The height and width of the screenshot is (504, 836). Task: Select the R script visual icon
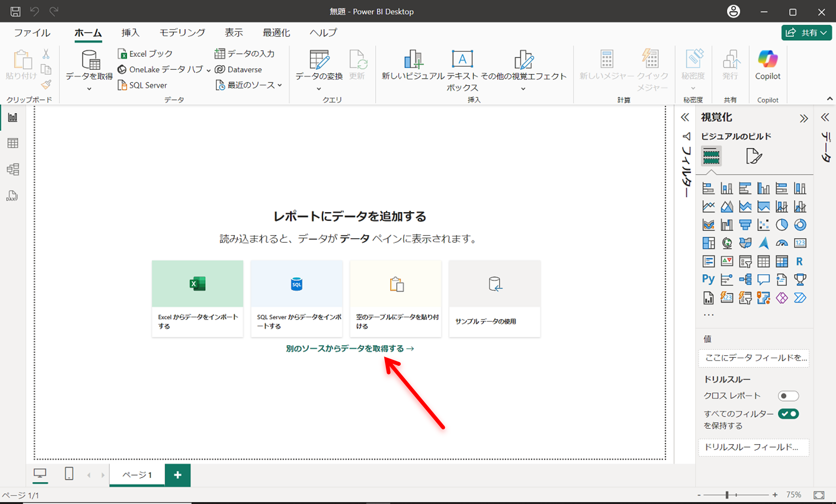click(x=800, y=262)
